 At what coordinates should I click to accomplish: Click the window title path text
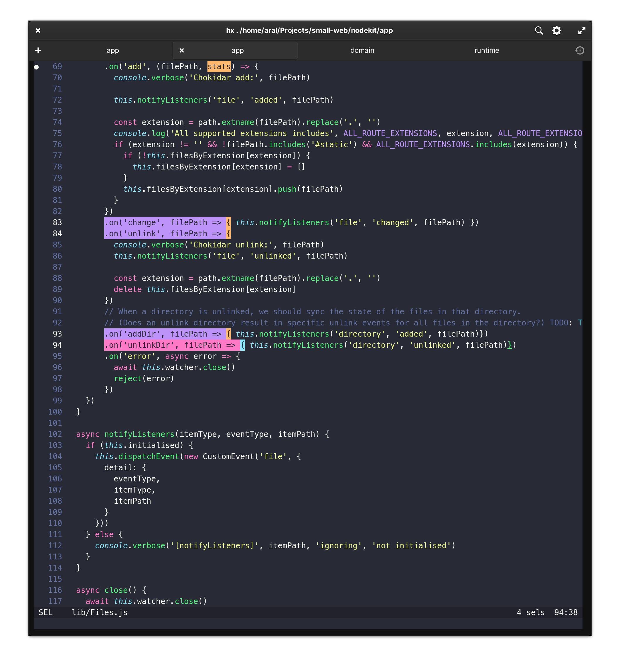click(x=309, y=30)
